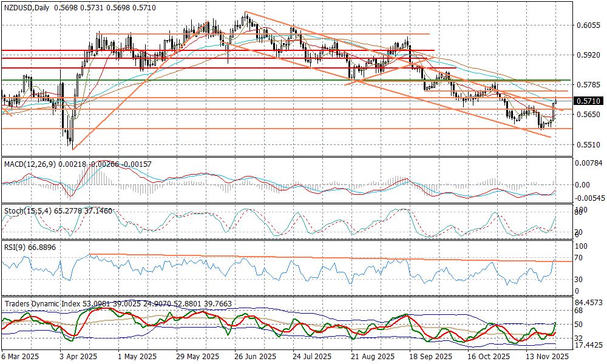The height and width of the screenshot is (364, 607).
Task: Select the current price tag 0.5710
Action: pyautogui.click(x=588, y=101)
